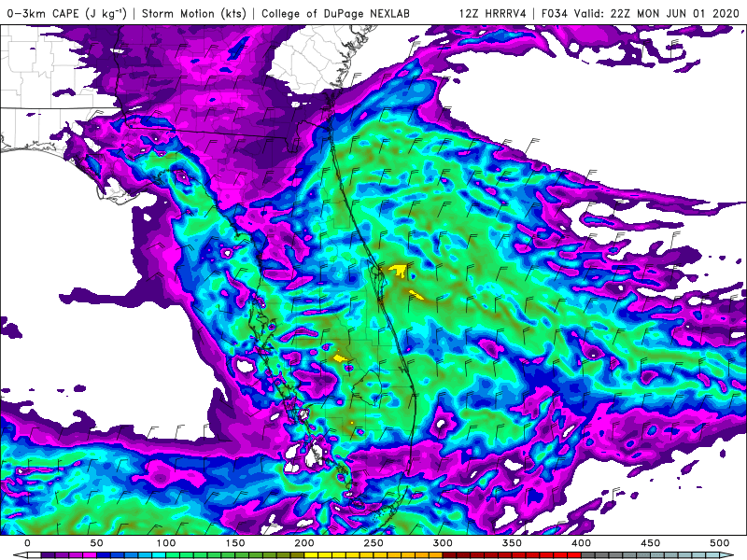Click the '12Z HRRRV4' model run label
This screenshot has width=747, height=560.
pos(493,13)
